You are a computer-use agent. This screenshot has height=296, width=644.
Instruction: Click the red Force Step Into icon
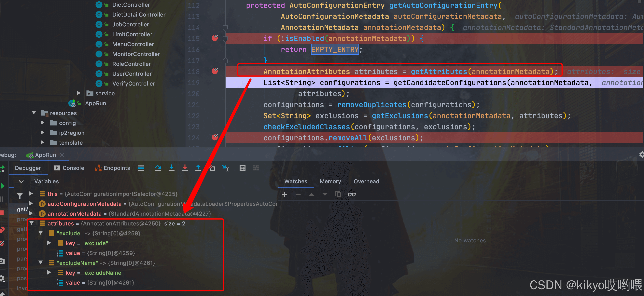tap(185, 168)
